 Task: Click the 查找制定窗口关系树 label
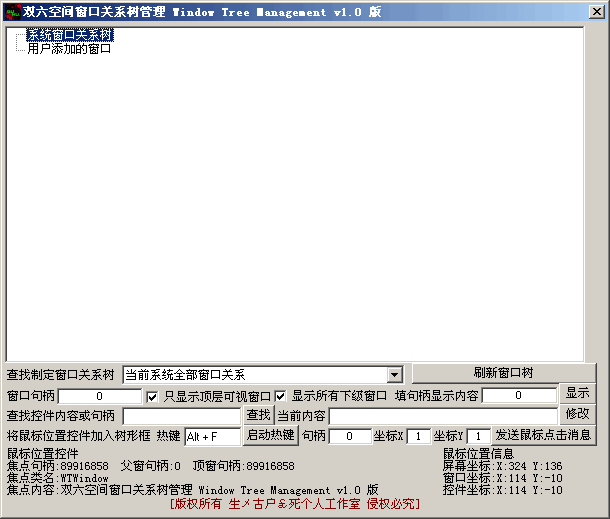60,375
